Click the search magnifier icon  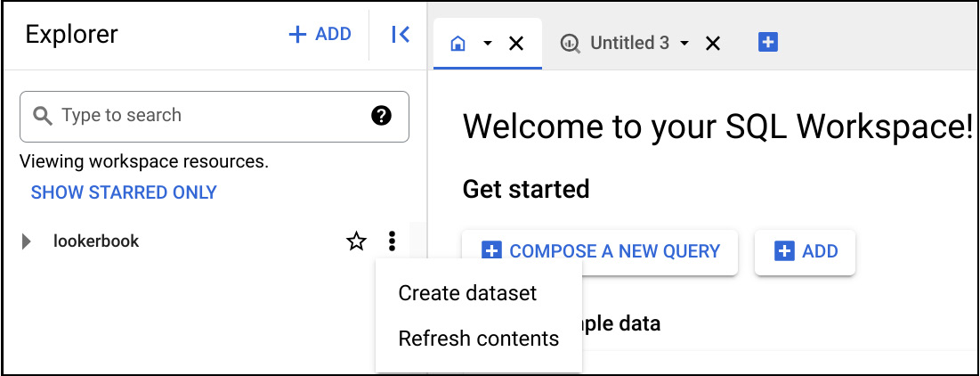coord(43,116)
